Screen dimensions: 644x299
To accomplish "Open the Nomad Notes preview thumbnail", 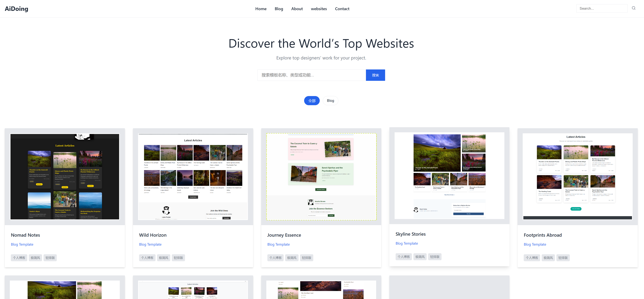I will tap(65, 177).
